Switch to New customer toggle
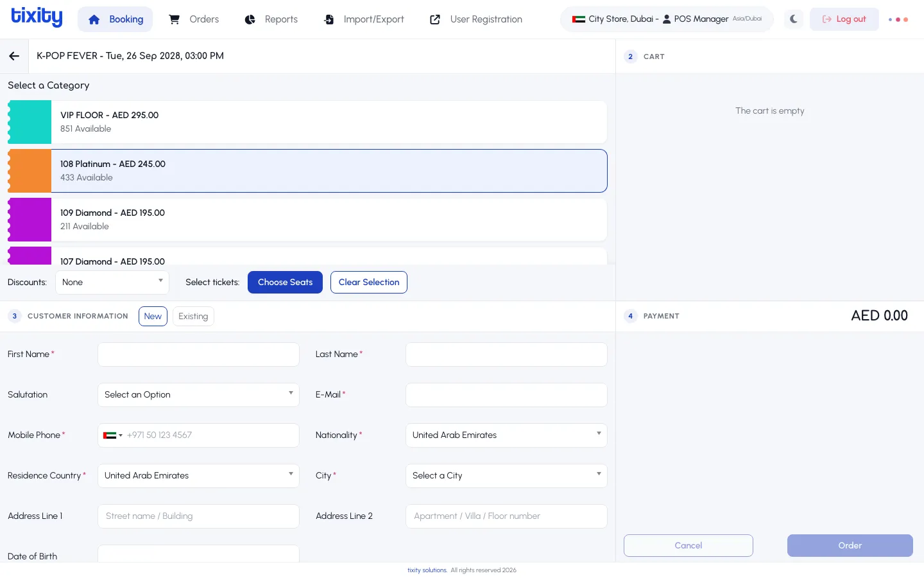Viewport: 924px width, 578px height. [x=153, y=317]
